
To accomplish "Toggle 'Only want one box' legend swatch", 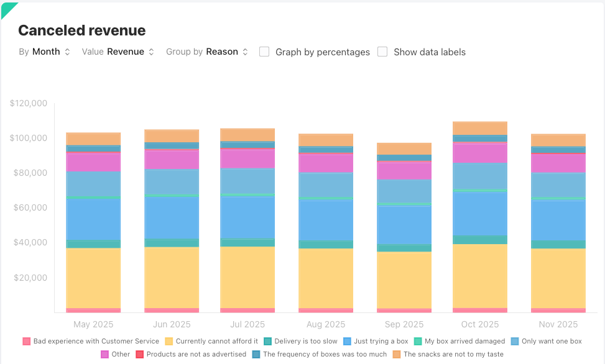I will click(x=515, y=341).
